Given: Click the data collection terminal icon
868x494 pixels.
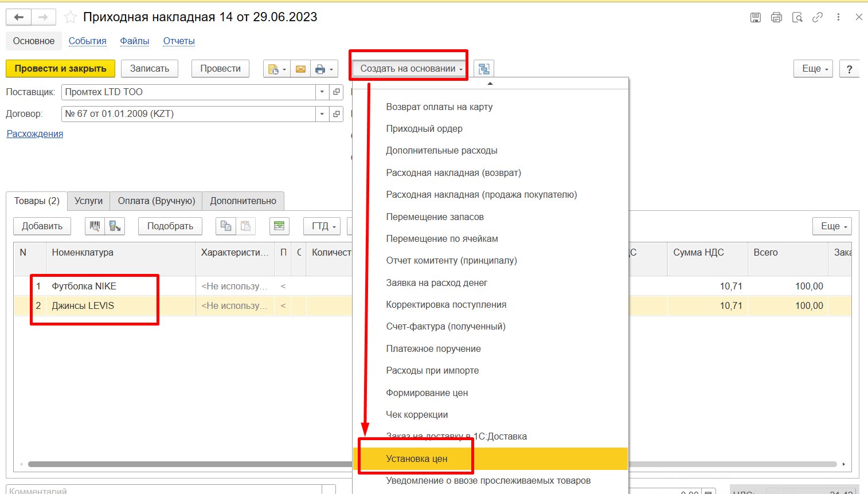Looking at the screenshot, I should 115,226.
